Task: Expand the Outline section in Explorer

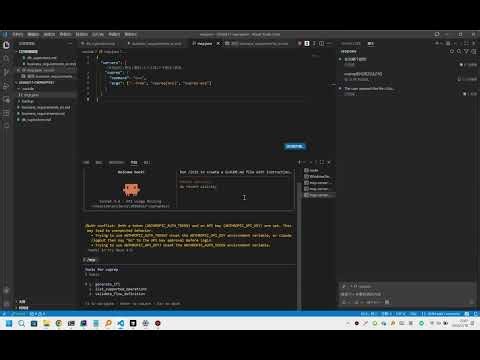Action: pyautogui.click(x=22, y=301)
